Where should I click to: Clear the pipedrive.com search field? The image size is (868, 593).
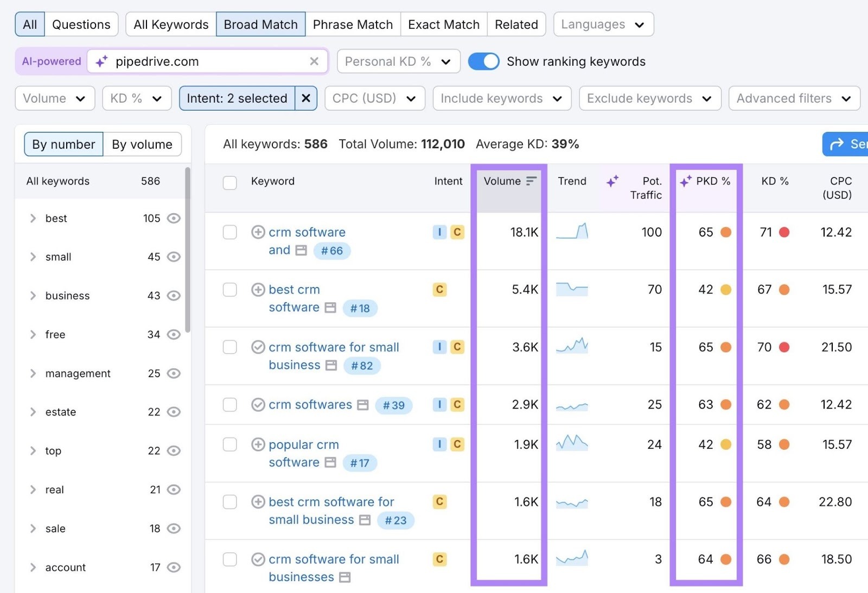click(x=314, y=61)
